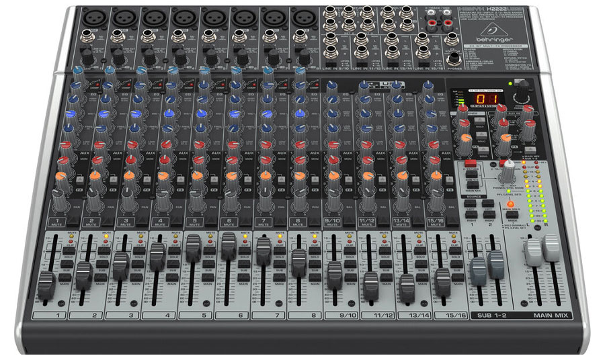This screenshot has width=605, height=364.
Task: Click the right SUB 1-2 fader
Action: click(x=496, y=265)
